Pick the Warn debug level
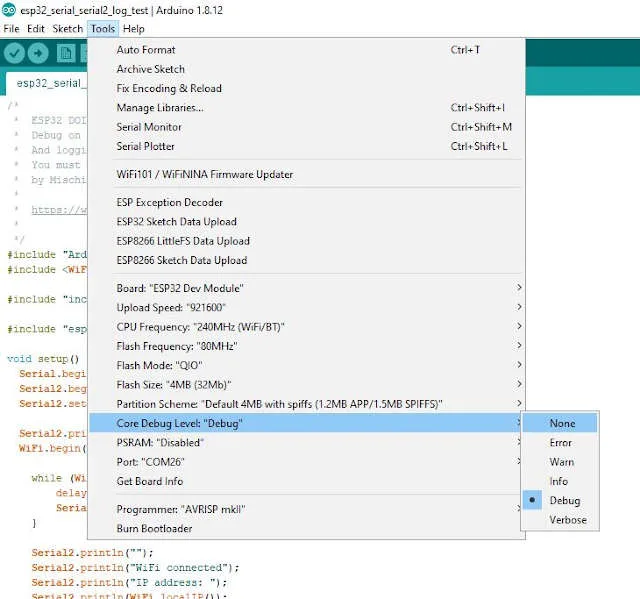The width and height of the screenshot is (640, 599). [561, 462]
